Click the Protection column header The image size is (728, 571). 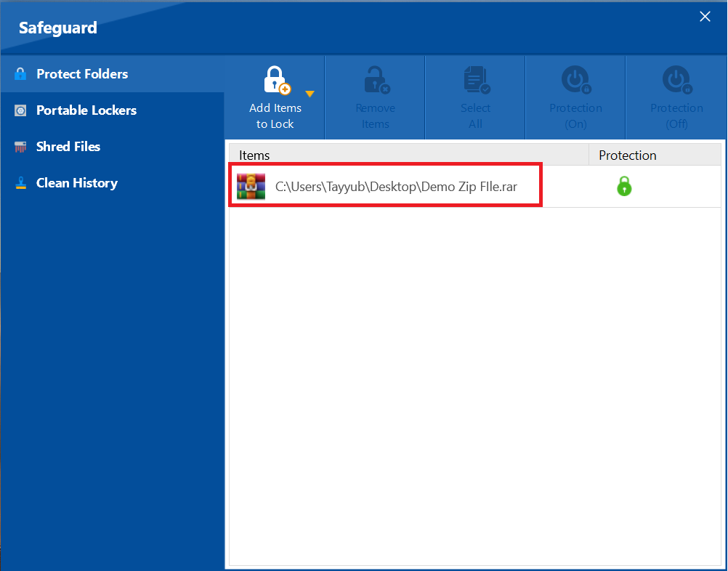655,155
